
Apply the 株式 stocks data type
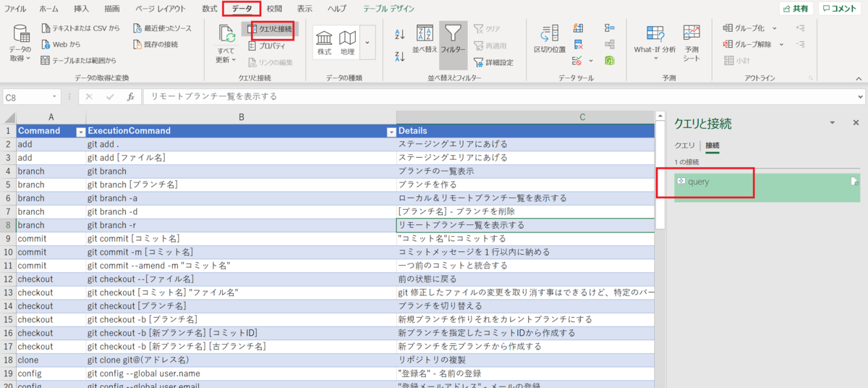[x=324, y=43]
